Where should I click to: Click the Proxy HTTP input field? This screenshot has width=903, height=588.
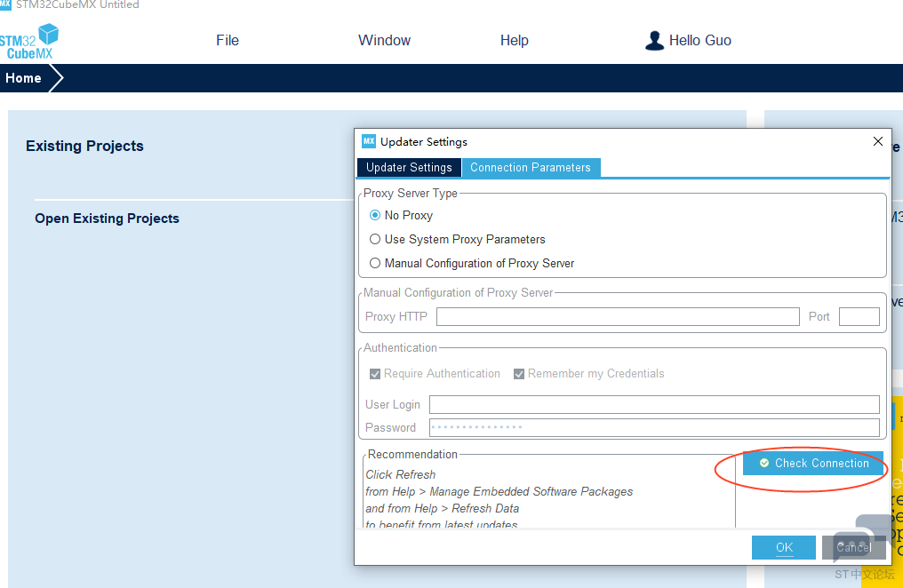pyautogui.click(x=618, y=317)
